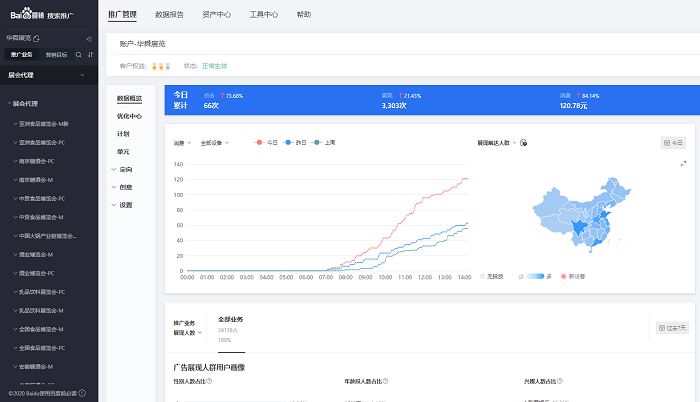Click the home icon beside account name 华舞展览

pos(37,38)
